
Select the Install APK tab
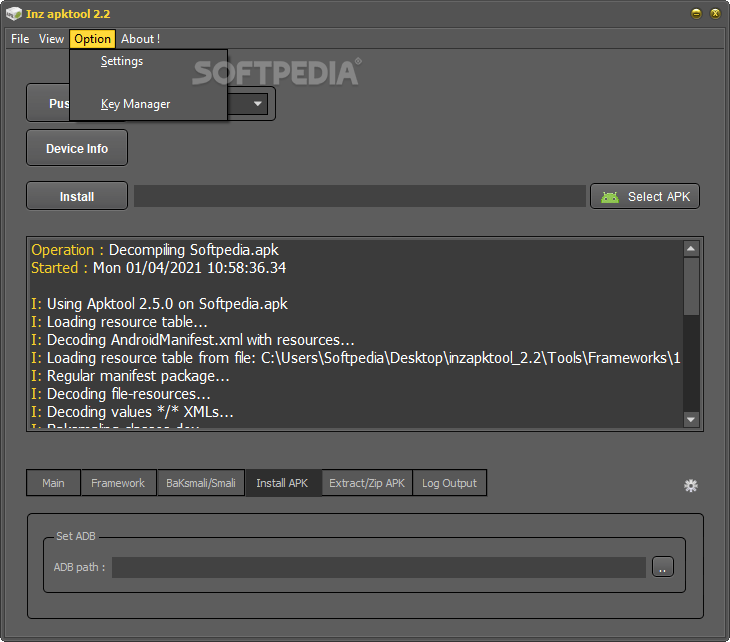[x=283, y=483]
